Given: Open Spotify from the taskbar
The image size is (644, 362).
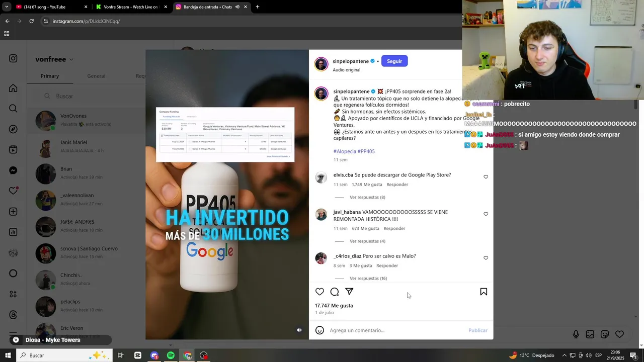Looking at the screenshot, I should (171, 355).
